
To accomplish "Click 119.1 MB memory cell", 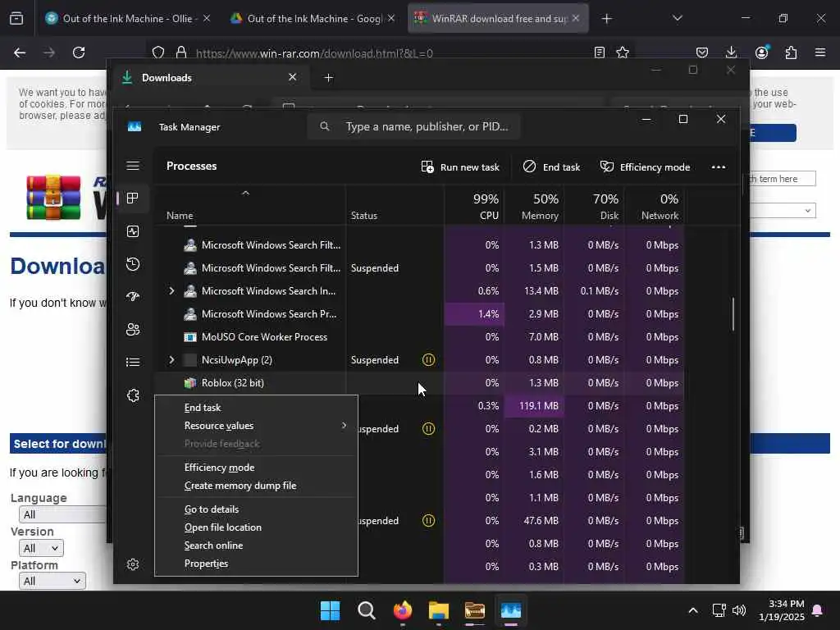I will click(533, 406).
